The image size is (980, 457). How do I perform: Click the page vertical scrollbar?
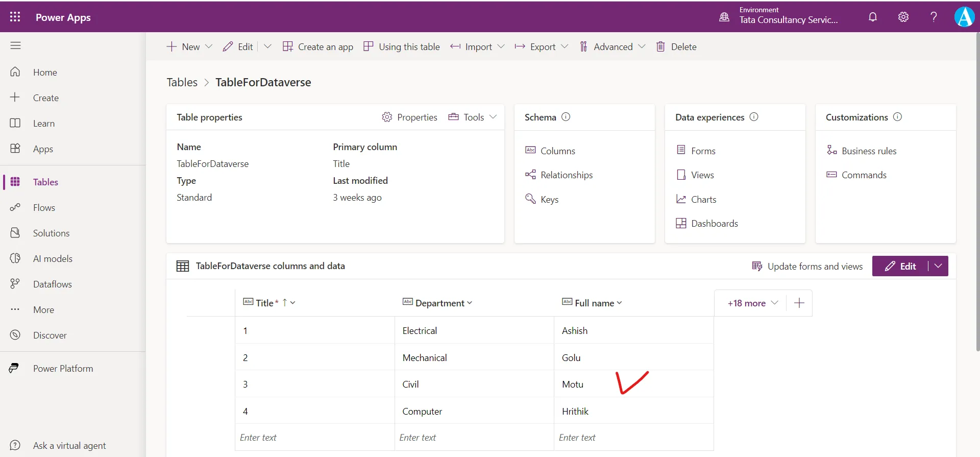click(x=977, y=191)
